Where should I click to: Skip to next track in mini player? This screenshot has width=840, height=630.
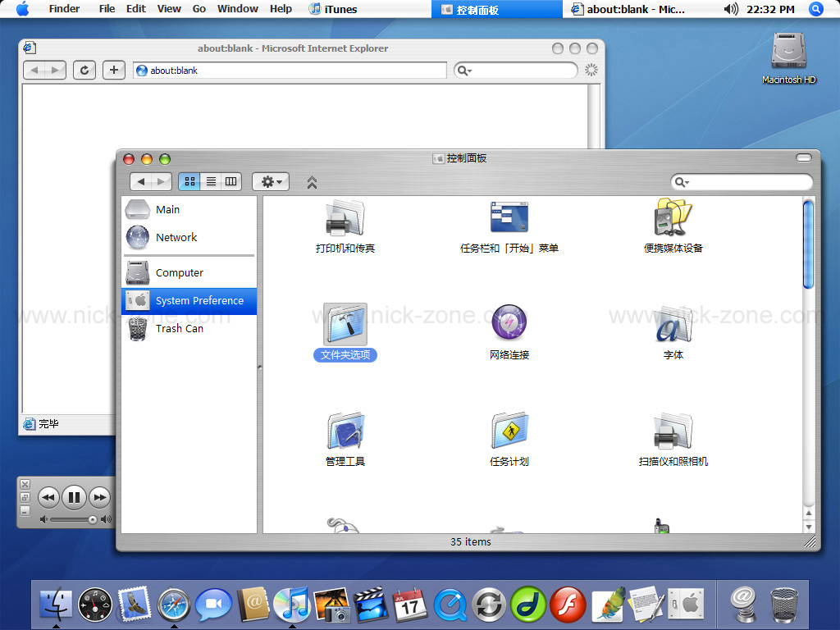pyautogui.click(x=99, y=497)
